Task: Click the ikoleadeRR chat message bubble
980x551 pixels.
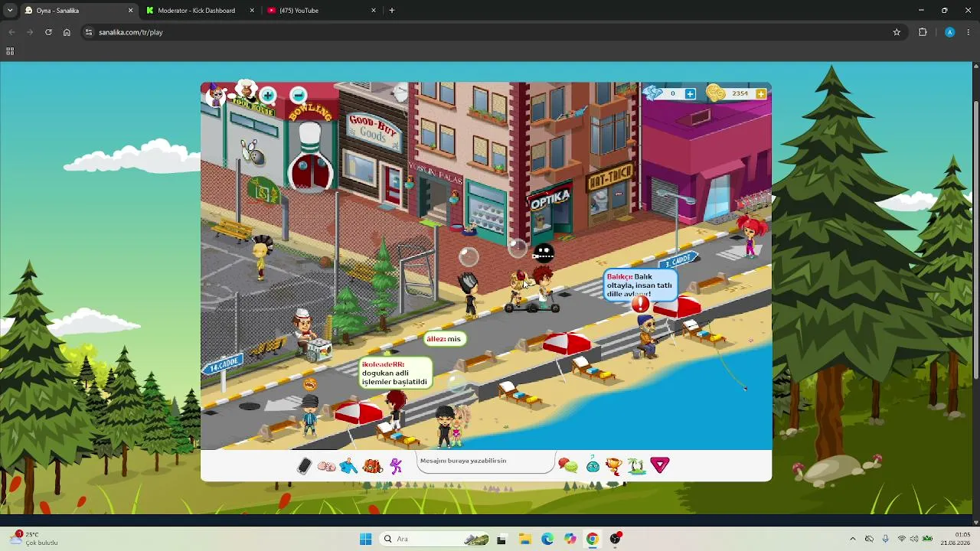Action: [x=395, y=373]
